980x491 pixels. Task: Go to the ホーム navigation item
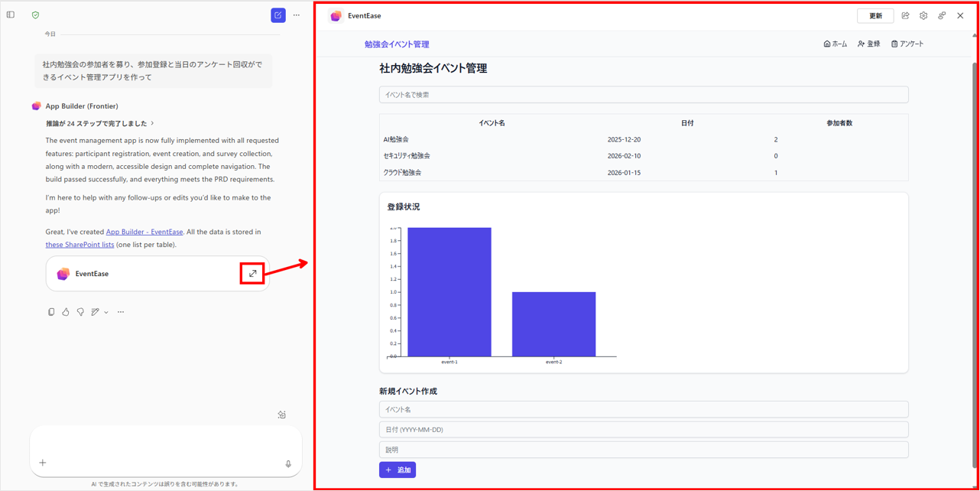pos(835,44)
